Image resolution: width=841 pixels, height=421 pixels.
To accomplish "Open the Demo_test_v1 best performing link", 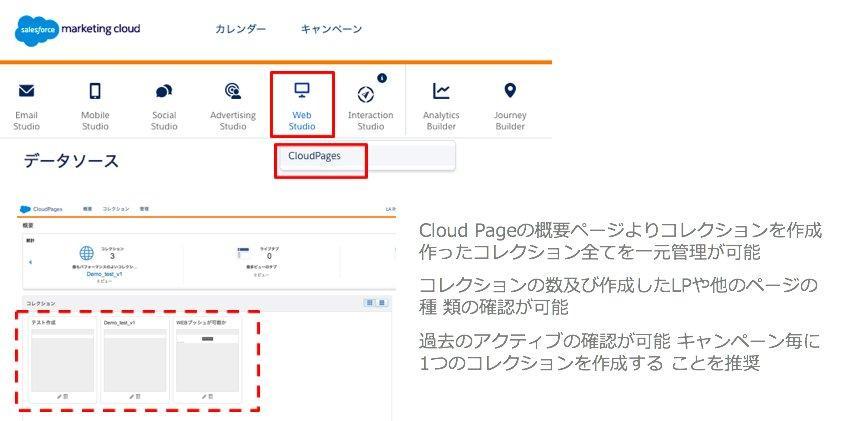I will coord(105,274).
